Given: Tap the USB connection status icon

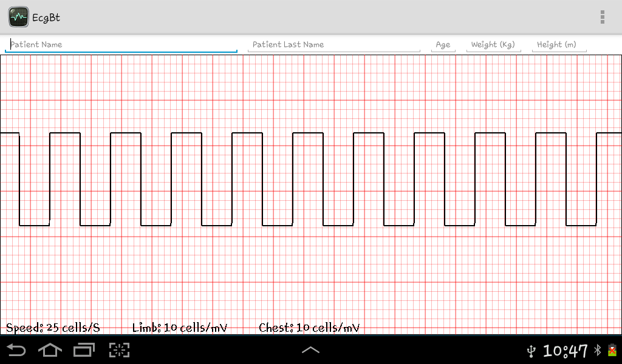Looking at the screenshot, I should tap(531, 351).
